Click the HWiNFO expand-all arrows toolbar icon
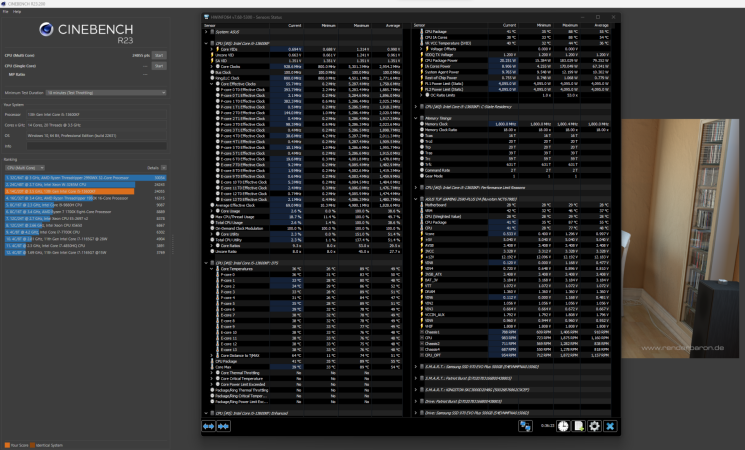This screenshot has width=745, height=450. pos(209,426)
